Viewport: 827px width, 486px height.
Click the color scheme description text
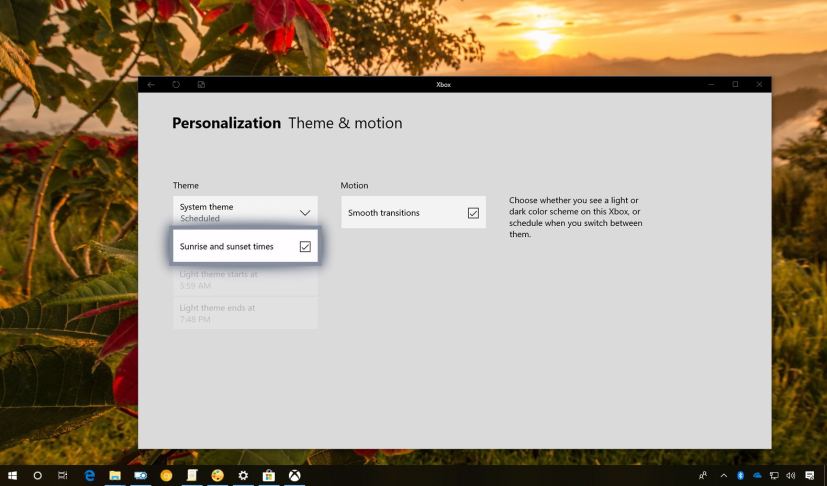[575, 217]
